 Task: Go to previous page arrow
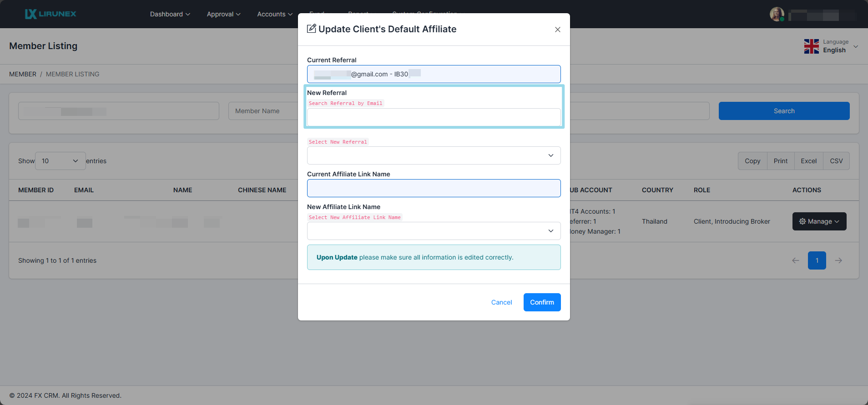click(795, 260)
